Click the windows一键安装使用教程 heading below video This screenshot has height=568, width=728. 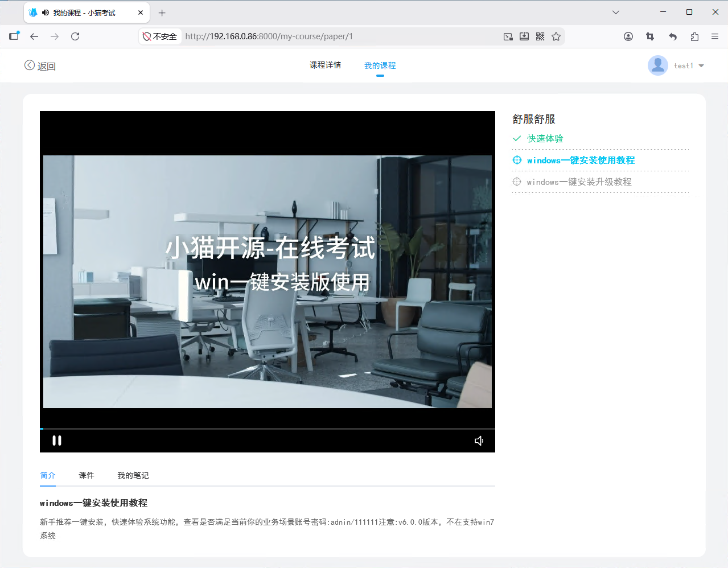click(93, 503)
